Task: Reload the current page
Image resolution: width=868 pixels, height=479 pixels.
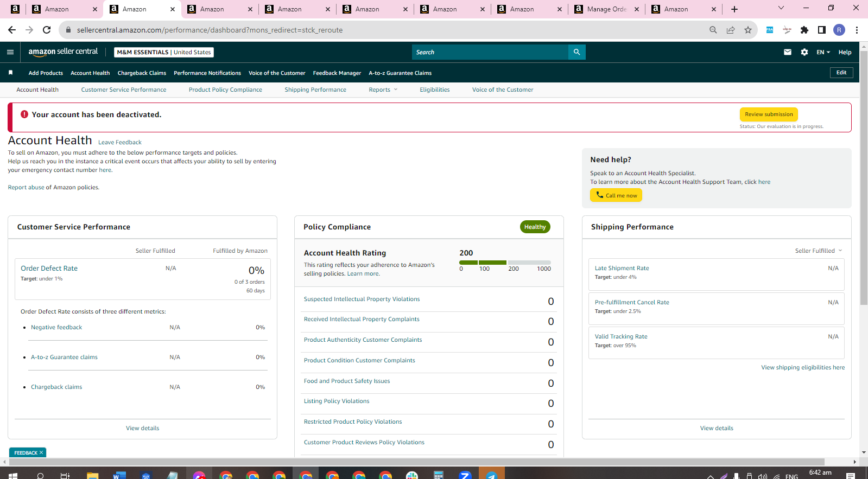Action: [47, 30]
